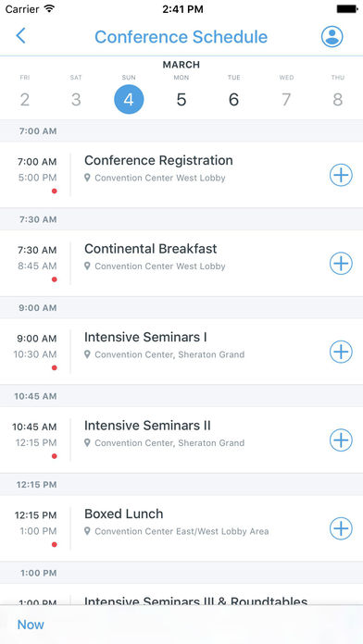
Task: Select selected Sunday 4 date circle
Action: [129, 99]
